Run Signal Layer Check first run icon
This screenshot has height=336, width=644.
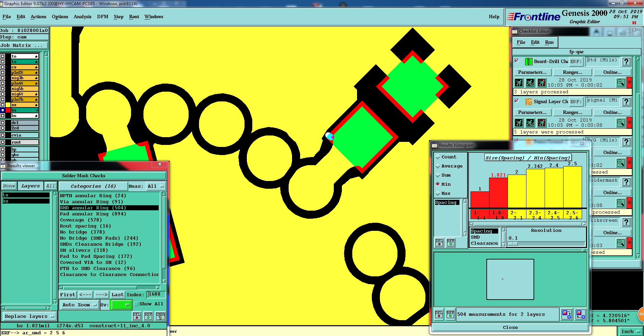(519, 123)
